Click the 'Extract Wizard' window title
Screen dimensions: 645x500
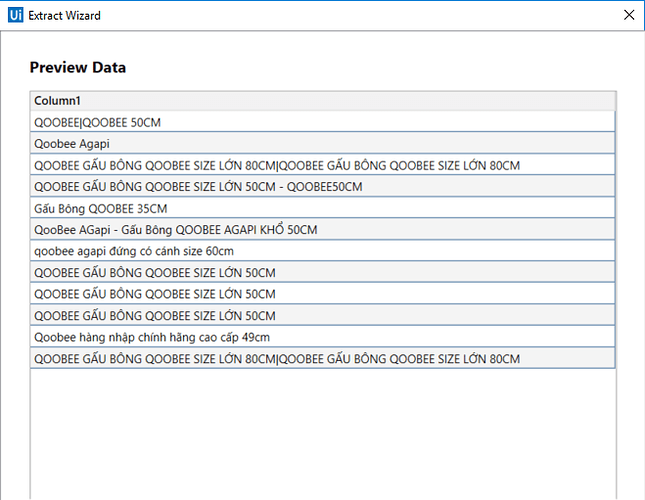tap(64, 16)
